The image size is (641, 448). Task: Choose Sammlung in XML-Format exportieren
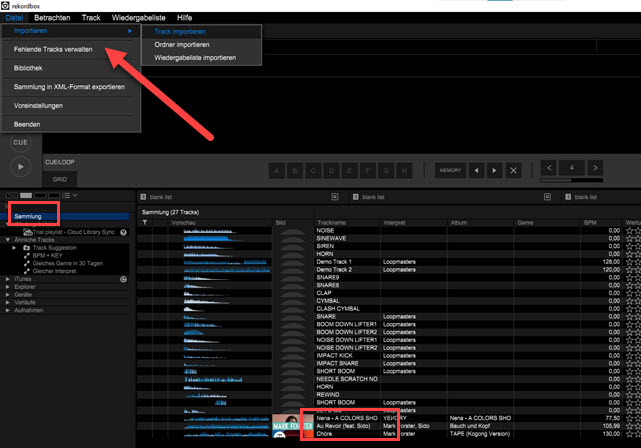(71, 87)
